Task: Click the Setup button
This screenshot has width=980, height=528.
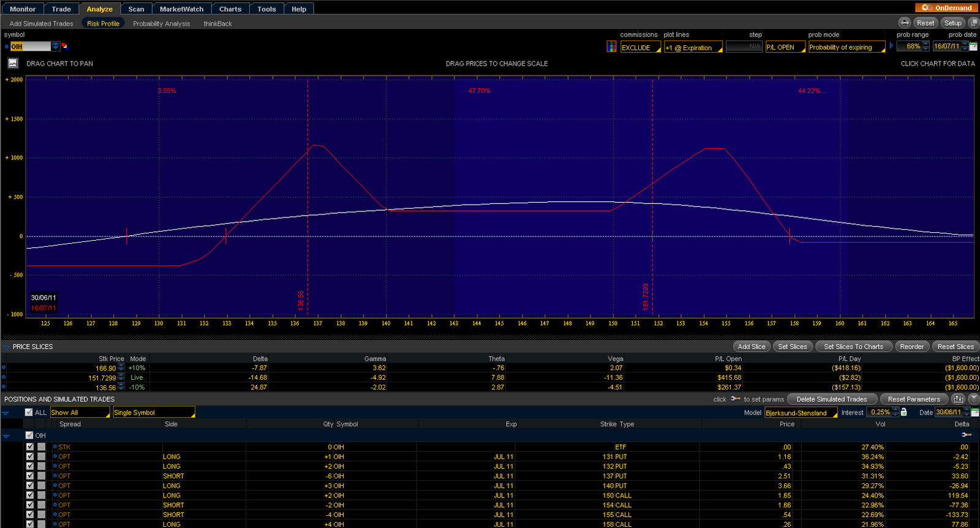Action: pyautogui.click(x=952, y=23)
